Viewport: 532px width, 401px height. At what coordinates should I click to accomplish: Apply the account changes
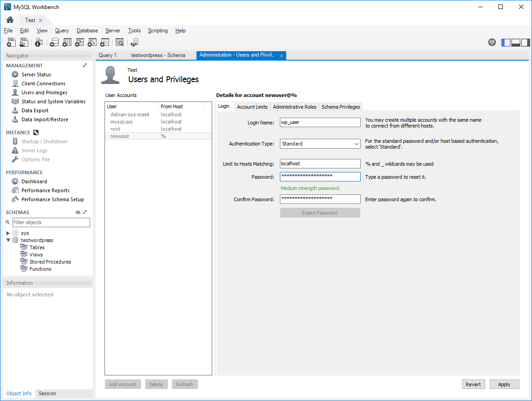click(x=504, y=384)
